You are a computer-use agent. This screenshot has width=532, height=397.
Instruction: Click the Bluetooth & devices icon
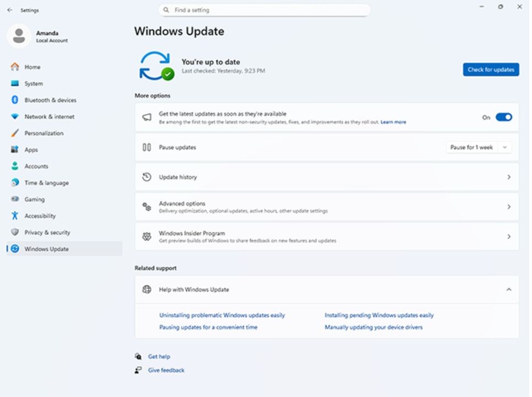pyautogui.click(x=15, y=100)
